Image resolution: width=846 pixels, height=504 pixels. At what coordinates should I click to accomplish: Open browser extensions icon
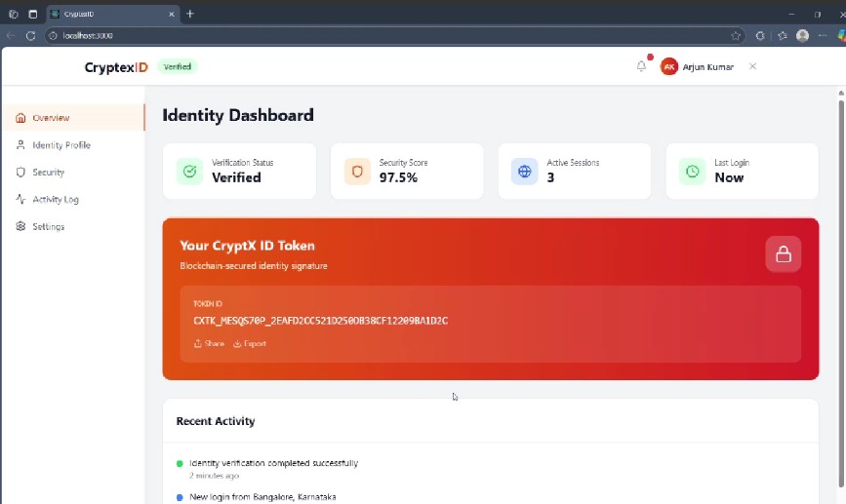pyautogui.click(x=760, y=35)
